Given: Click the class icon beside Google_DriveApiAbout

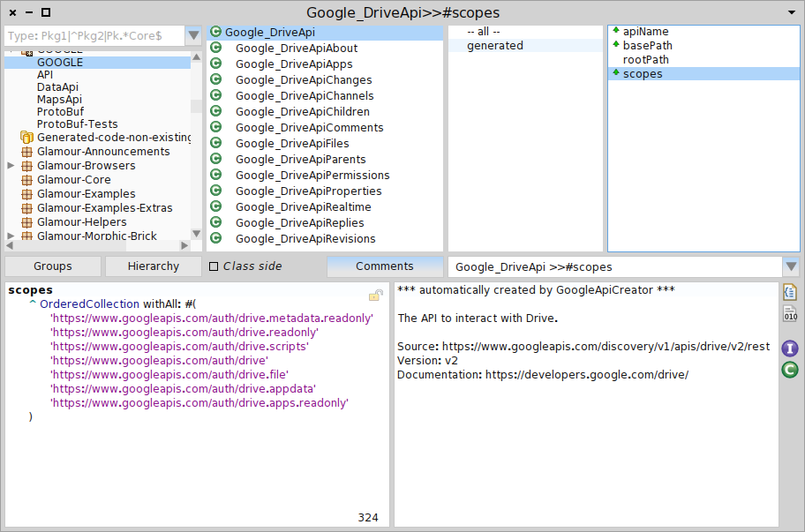Looking at the screenshot, I should pos(216,48).
